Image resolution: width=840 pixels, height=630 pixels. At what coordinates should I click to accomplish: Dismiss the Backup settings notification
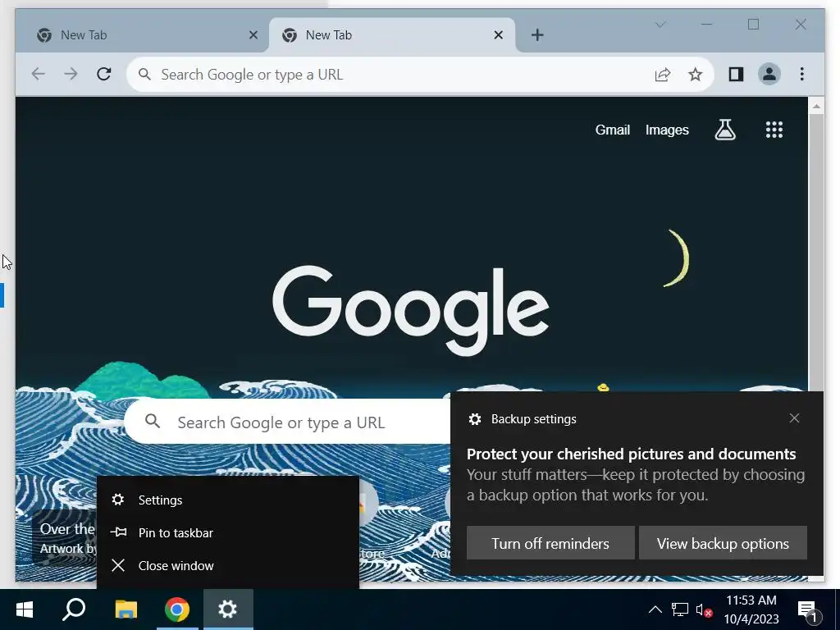pos(794,418)
